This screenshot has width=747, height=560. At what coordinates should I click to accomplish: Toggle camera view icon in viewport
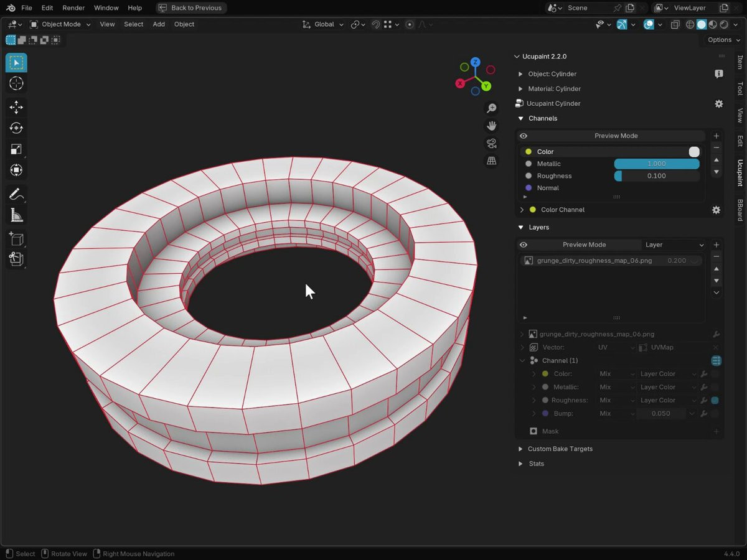point(491,144)
